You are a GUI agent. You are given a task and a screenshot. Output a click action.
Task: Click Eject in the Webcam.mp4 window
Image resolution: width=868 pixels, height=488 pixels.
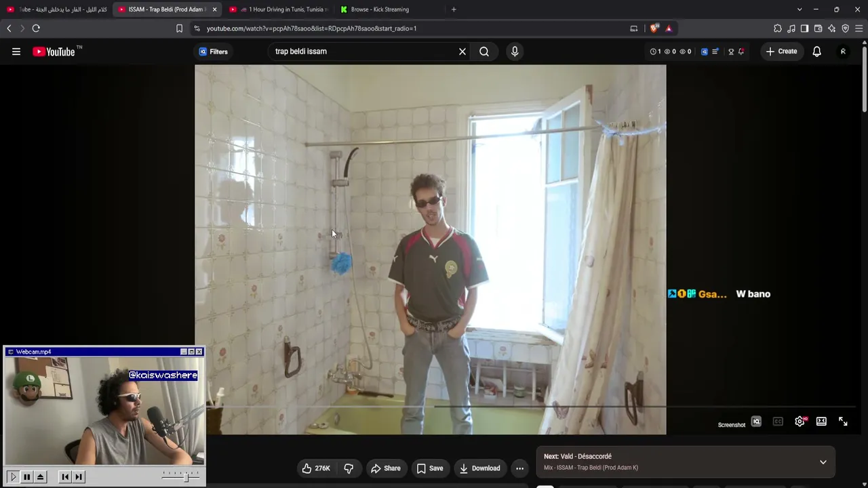[x=40, y=477]
